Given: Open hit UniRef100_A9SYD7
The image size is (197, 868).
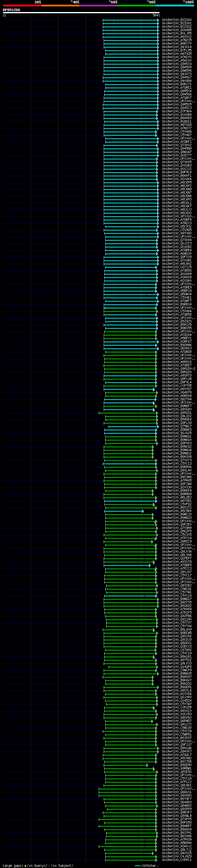Looking at the screenshot, I should (x=176, y=389).
